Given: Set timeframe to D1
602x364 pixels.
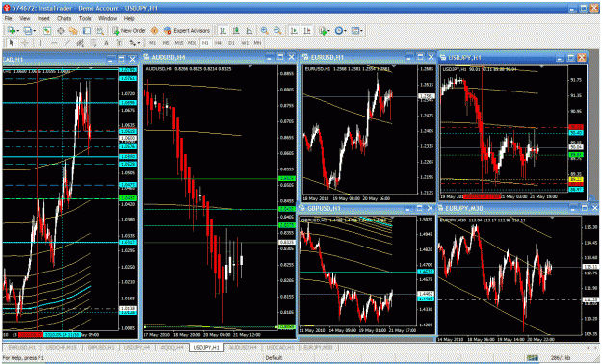Looking at the screenshot, I should click(x=231, y=43).
